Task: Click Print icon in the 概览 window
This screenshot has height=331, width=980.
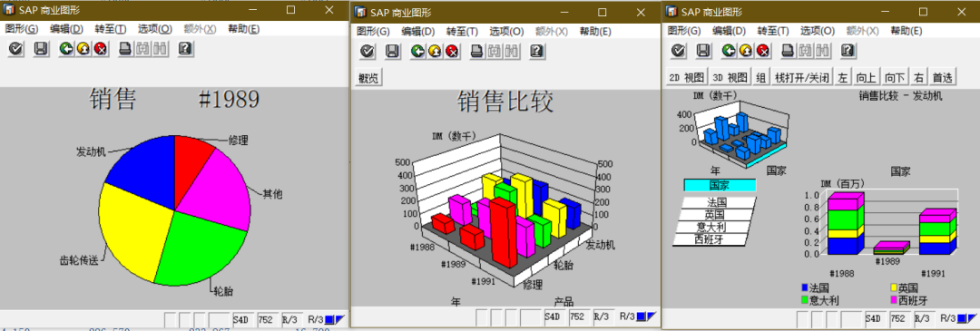Action: tap(477, 51)
